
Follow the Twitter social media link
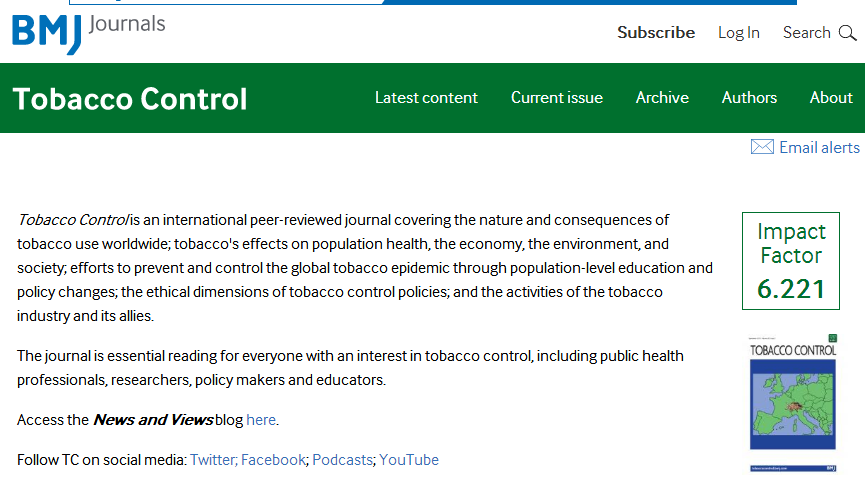(x=212, y=460)
